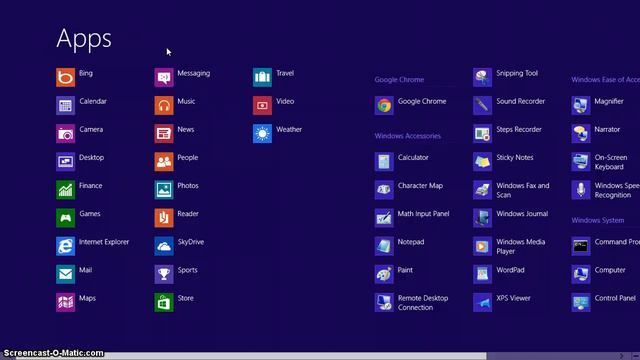This screenshot has width=640, height=360.
Task: Open Windows Media Player icon
Action: tap(482, 247)
